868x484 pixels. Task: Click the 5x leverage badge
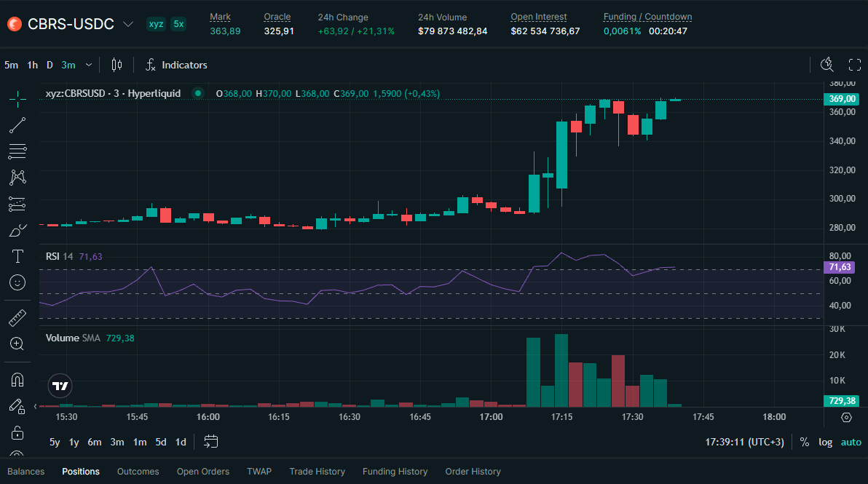[x=178, y=24]
